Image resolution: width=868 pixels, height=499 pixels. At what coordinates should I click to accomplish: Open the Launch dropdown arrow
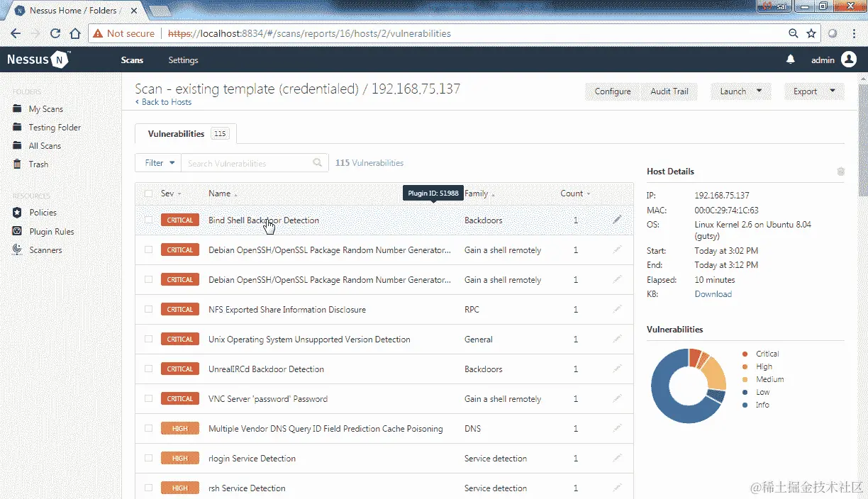pos(759,91)
